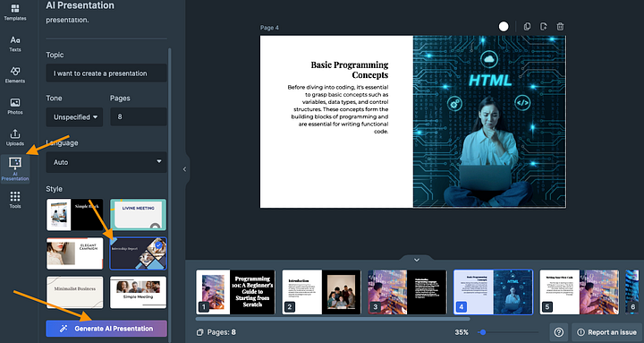
Task: Choose the Elegant Campaign style thumbnail
Action: pyautogui.click(x=75, y=253)
